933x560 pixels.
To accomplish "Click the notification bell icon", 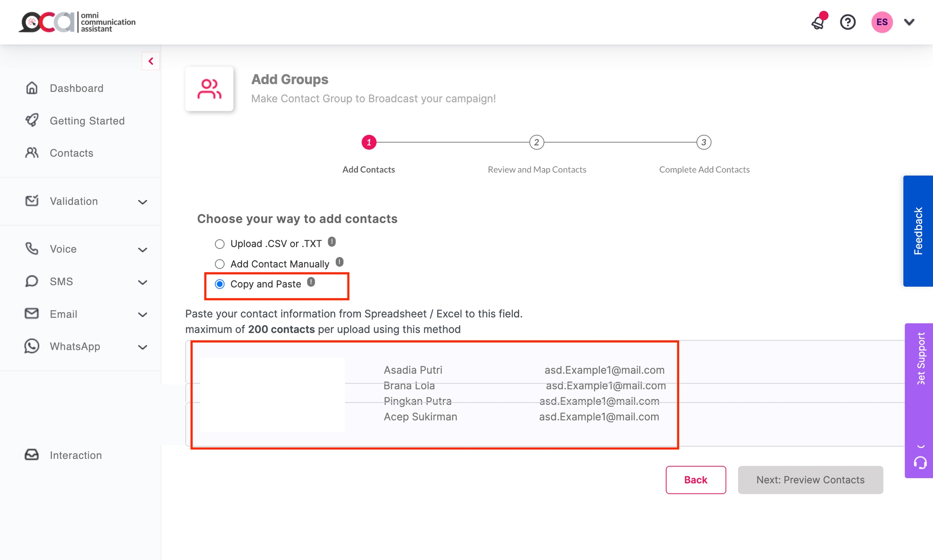I will pyautogui.click(x=818, y=22).
